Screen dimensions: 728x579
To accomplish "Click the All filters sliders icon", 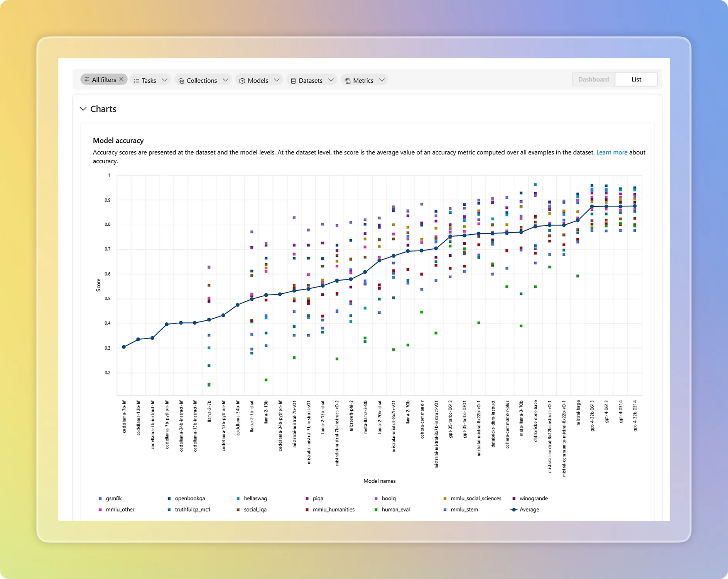I will (87, 80).
